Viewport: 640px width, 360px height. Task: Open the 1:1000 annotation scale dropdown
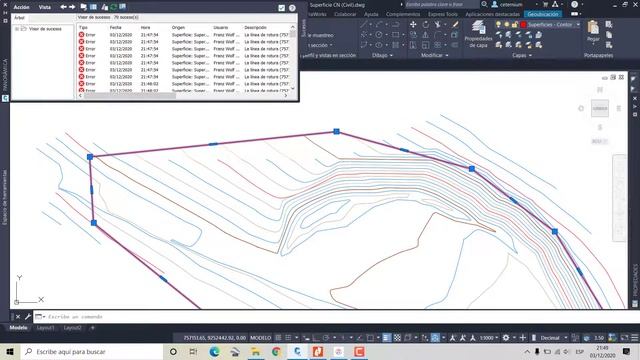click(x=489, y=338)
